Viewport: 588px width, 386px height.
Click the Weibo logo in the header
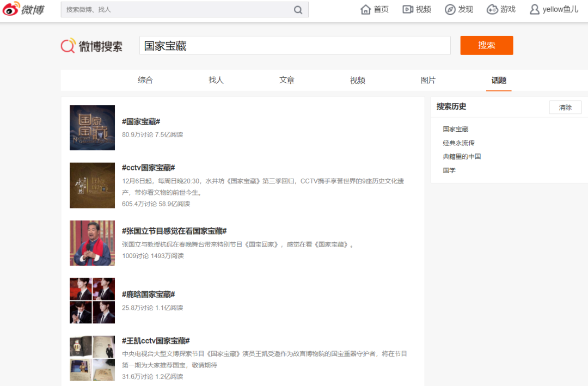click(x=23, y=9)
